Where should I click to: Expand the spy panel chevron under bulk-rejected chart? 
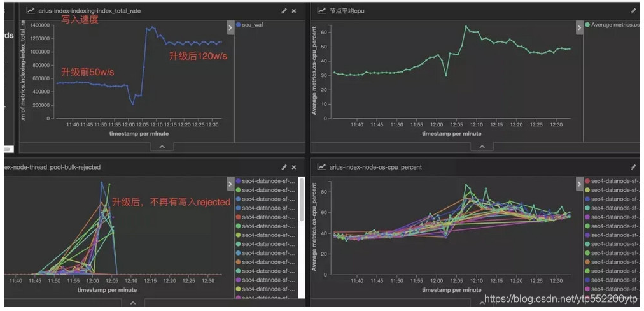tap(132, 303)
